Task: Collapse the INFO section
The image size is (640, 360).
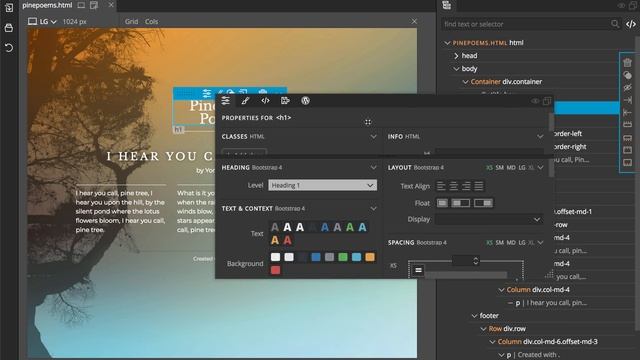Action: point(540,137)
